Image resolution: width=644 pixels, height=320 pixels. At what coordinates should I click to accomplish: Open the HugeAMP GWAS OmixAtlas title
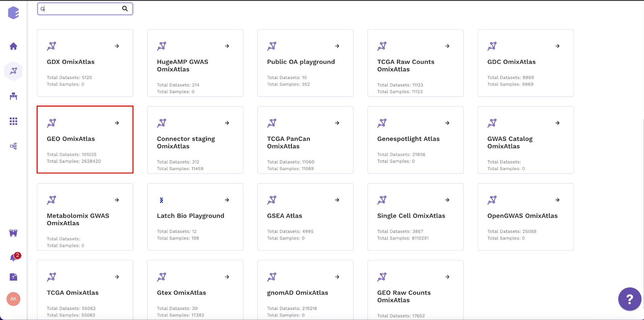[183, 65]
